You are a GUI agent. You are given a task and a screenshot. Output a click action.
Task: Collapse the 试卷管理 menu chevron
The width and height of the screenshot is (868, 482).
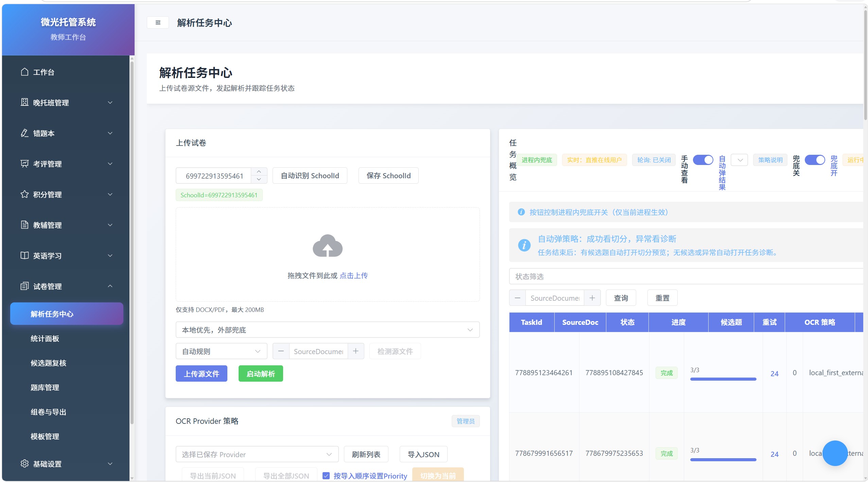(110, 286)
